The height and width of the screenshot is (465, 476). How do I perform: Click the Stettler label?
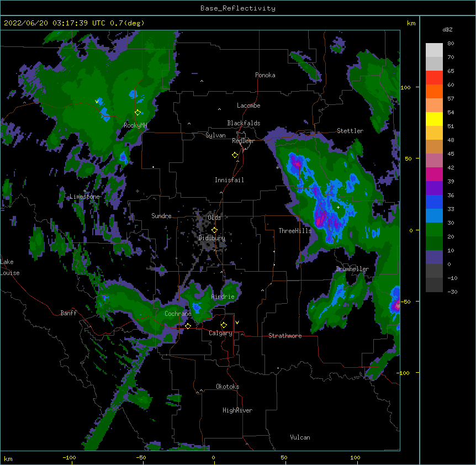click(x=350, y=131)
